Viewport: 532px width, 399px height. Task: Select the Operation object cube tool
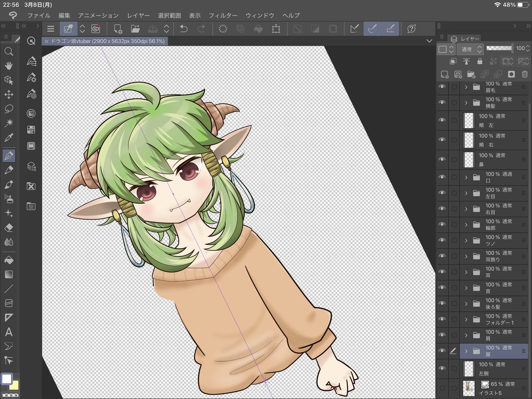click(x=8, y=80)
